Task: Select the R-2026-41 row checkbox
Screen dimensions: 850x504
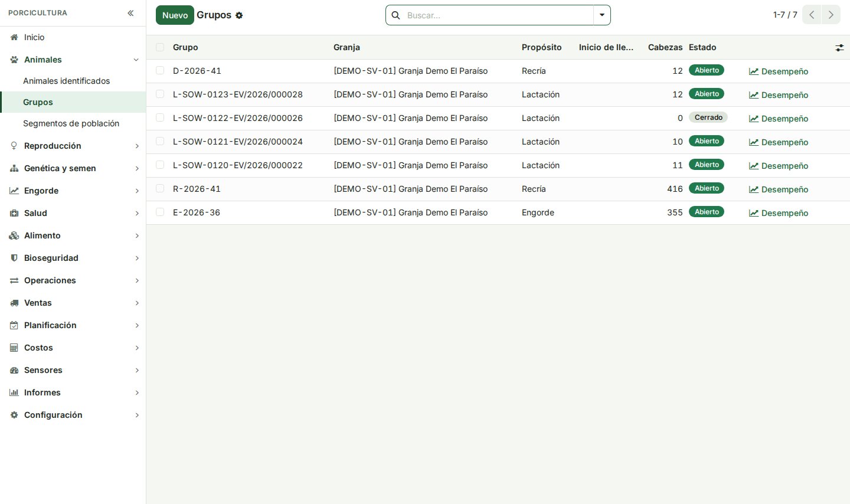Action: [160, 189]
